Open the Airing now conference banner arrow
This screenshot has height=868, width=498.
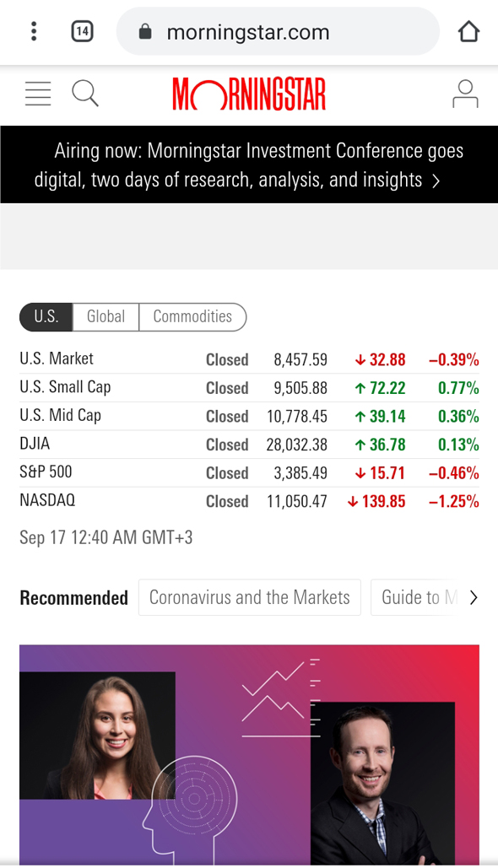[436, 181]
